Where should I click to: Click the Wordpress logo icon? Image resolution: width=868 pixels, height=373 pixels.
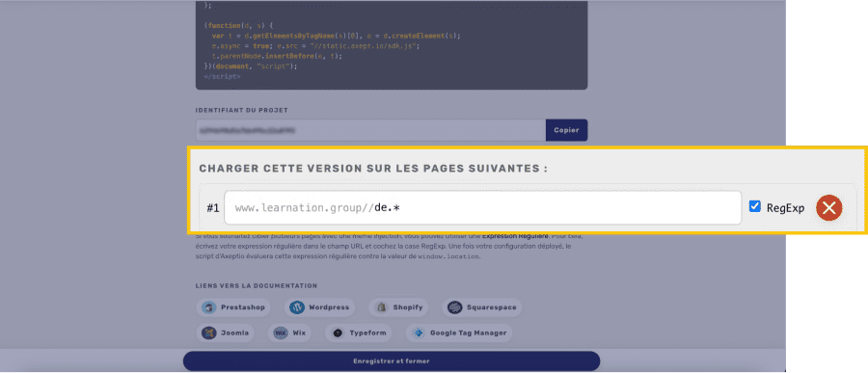tap(297, 307)
